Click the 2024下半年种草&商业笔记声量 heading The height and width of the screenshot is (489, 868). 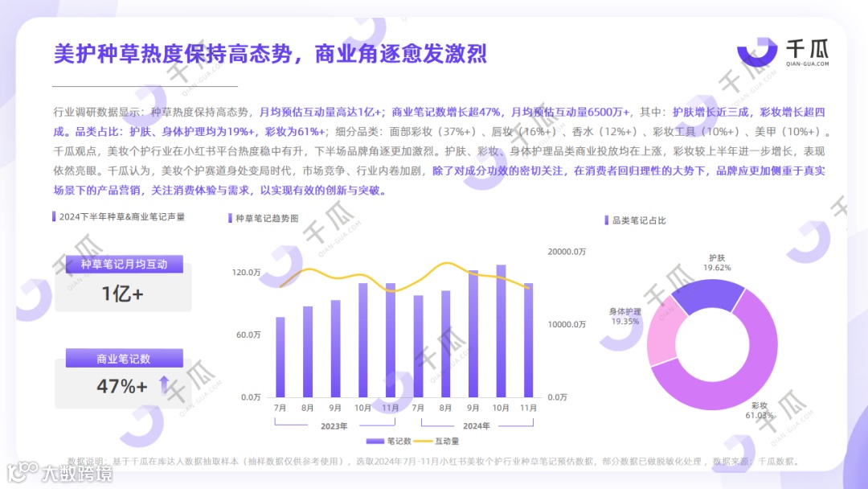(x=122, y=216)
